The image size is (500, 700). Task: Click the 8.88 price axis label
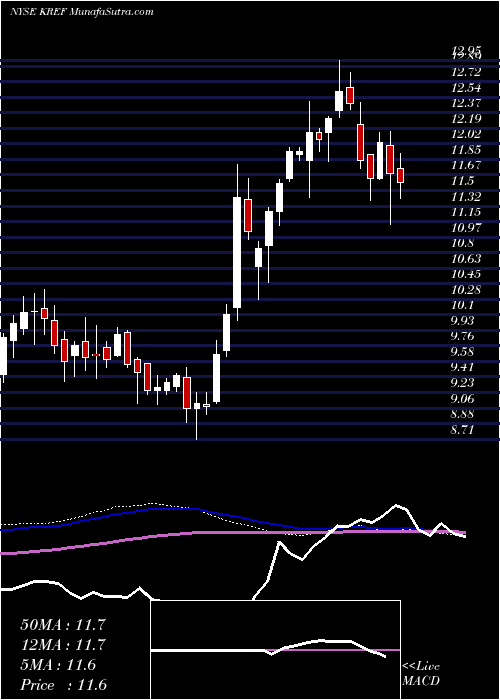tap(463, 414)
